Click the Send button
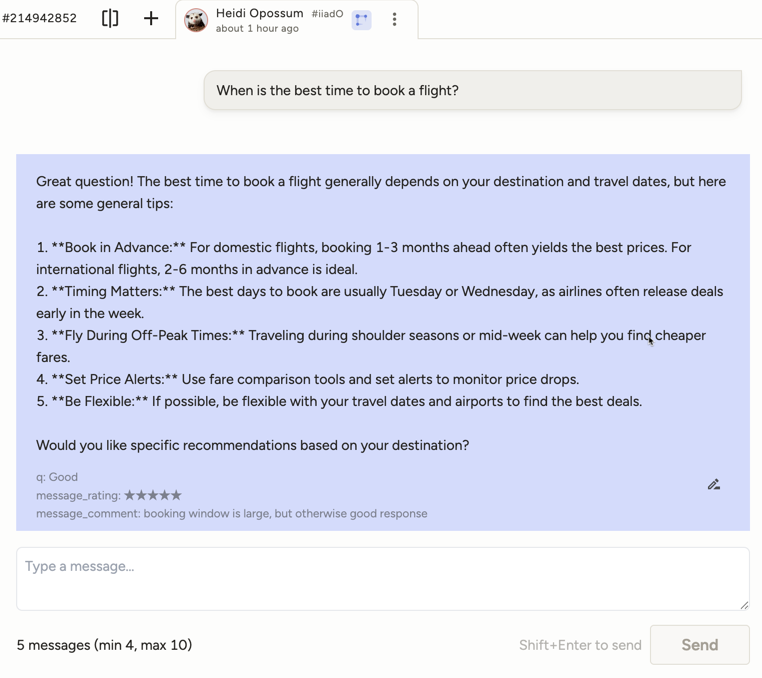 click(699, 644)
